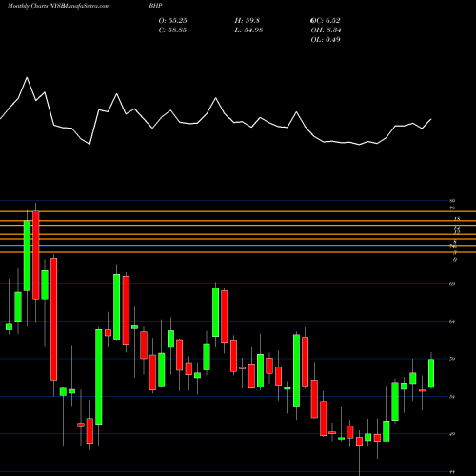Click the Monthly Charts MunafaSutra.com label
Image resolution: width=476 pixels, height=476 pixels.
(58, 6)
